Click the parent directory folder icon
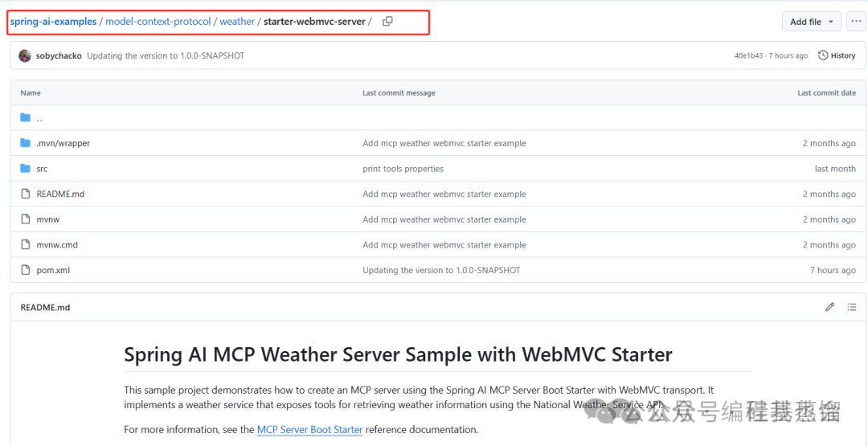 [25, 118]
